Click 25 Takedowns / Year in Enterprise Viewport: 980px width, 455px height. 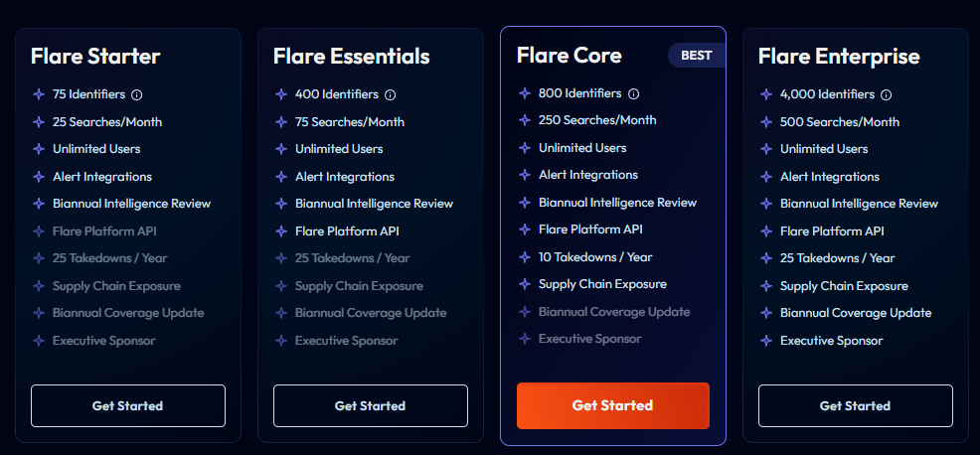point(837,258)
